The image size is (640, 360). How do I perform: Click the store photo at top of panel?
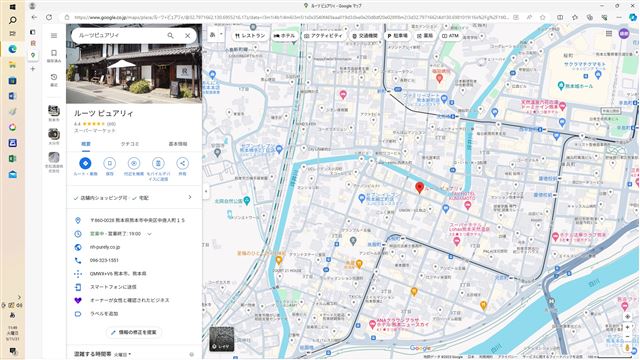coord(134,64)
